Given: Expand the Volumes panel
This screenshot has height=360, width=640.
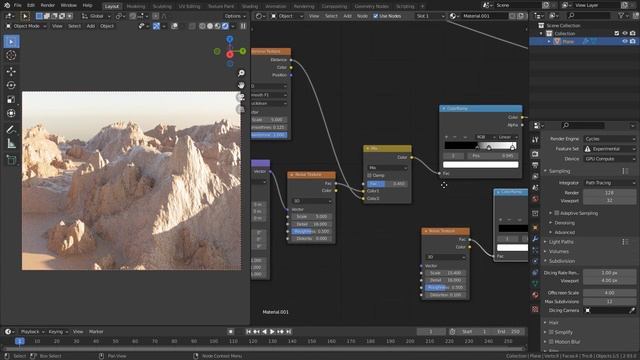Looking at the screenshot, I should pos(558,251).
